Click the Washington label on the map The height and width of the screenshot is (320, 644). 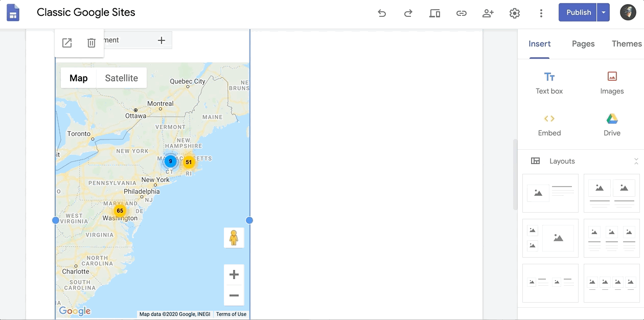(120, 218)
